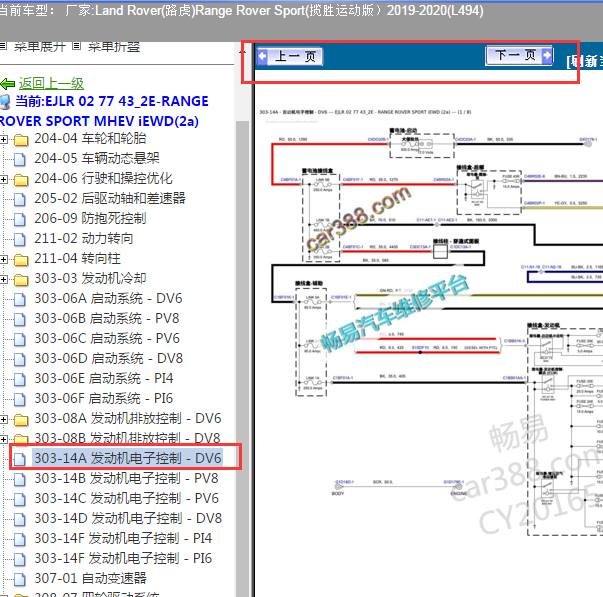This screenshot has width=603, height=597.
Task: Go to next page with 下一页 button
Action: [519, 56]
